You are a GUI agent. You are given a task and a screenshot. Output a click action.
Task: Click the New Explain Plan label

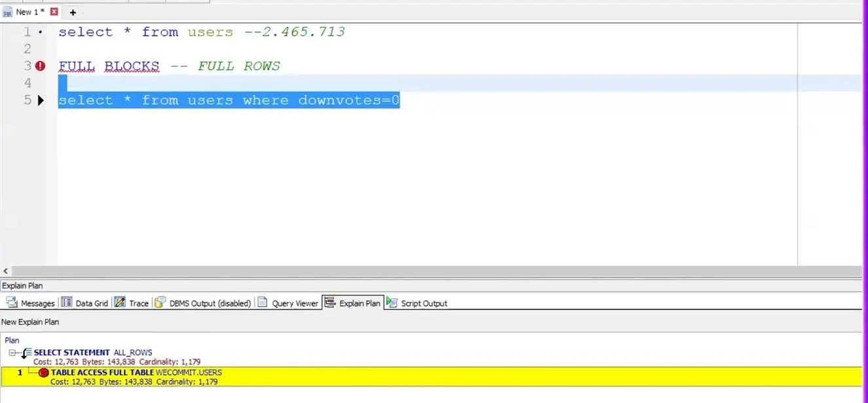pyautogui.click(x=30, y=322)
